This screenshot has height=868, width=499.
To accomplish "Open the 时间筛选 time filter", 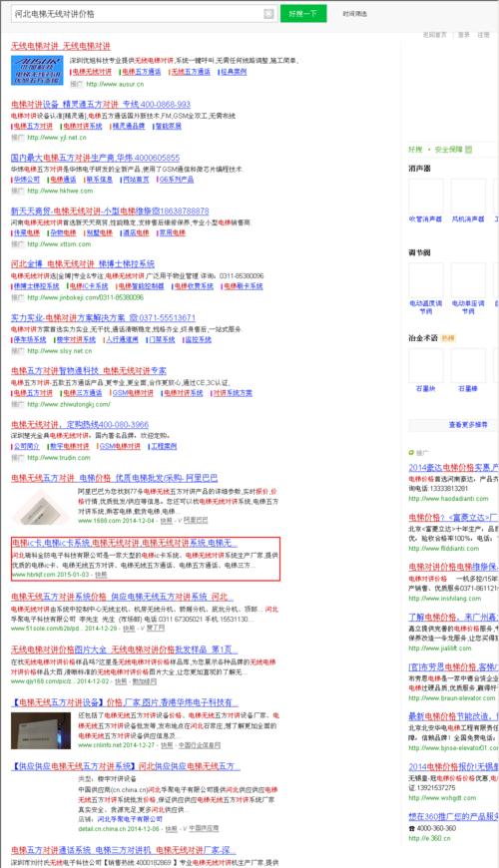I will point(354,14).
